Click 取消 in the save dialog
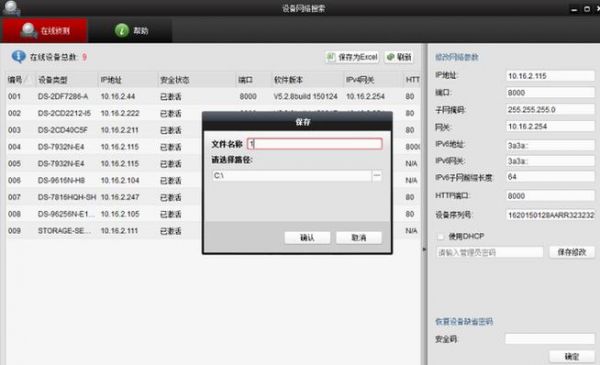Viewport: 600px width, 365px height. pos(359,237)
